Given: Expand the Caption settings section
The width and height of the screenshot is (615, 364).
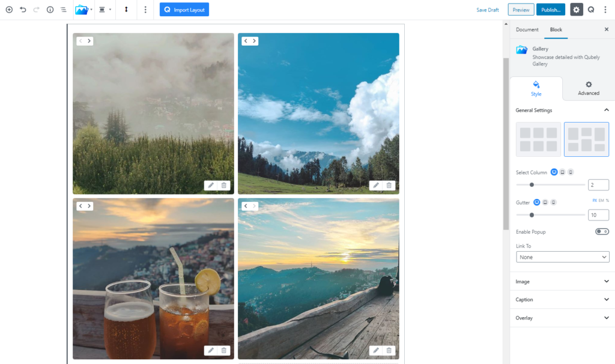Looking at the screenshot, I should (x=562, y=300).
